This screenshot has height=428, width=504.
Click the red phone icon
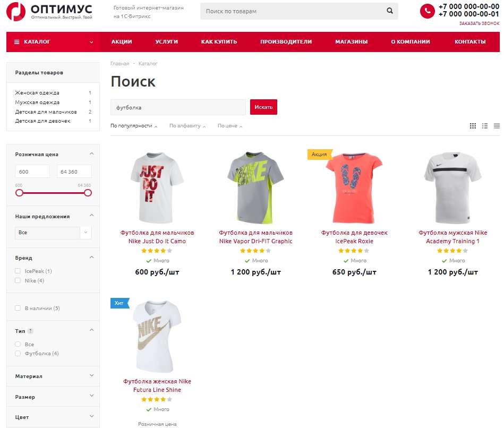(427, 11)
